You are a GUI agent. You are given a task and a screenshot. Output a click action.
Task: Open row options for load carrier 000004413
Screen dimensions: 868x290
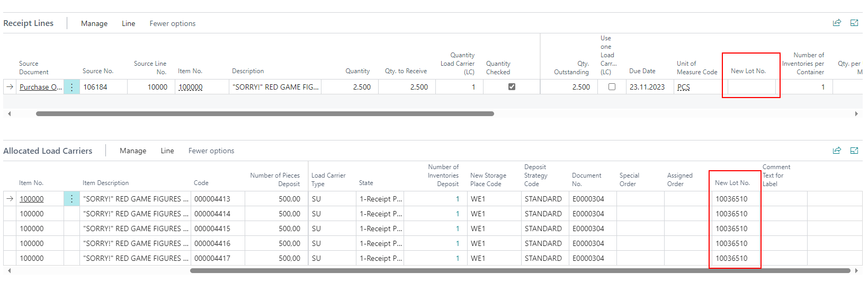coord(71,199)
